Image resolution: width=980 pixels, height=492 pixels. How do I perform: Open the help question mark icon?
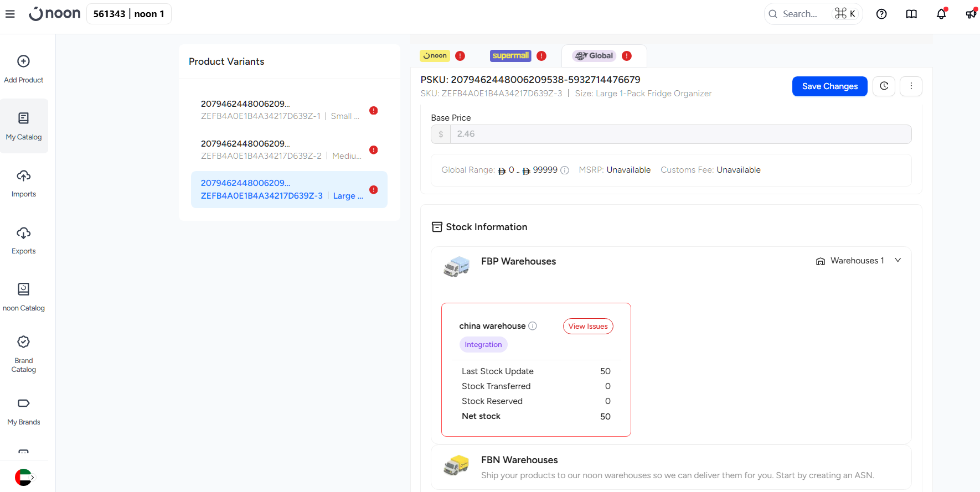click(881, 14)
